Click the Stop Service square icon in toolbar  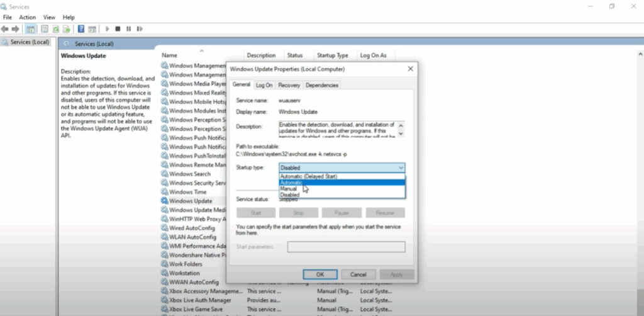118,29
